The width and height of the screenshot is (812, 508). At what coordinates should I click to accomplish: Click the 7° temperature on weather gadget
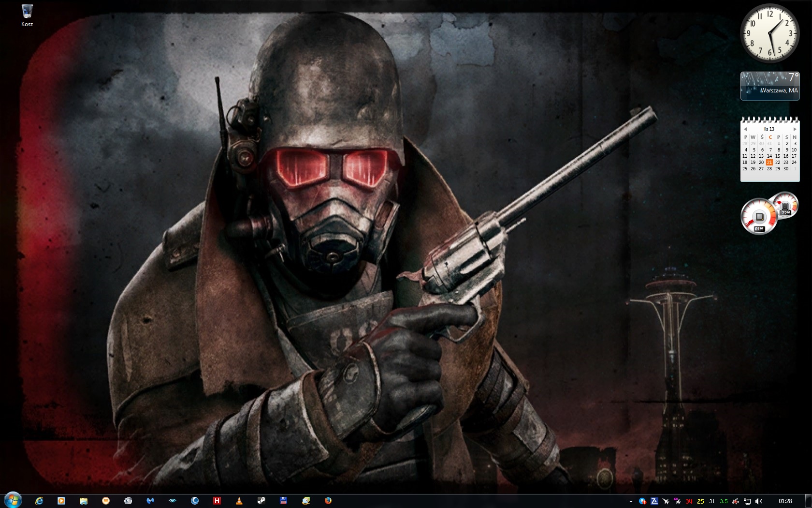click(x=793, y=77)
